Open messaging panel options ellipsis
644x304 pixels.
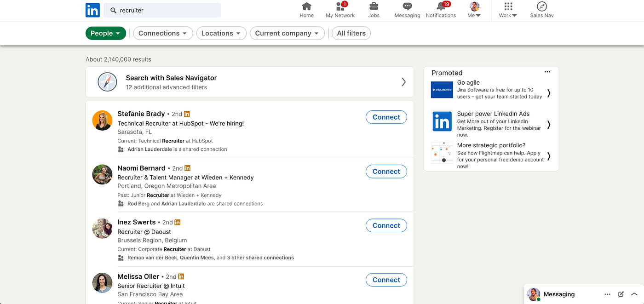[607, 294]
